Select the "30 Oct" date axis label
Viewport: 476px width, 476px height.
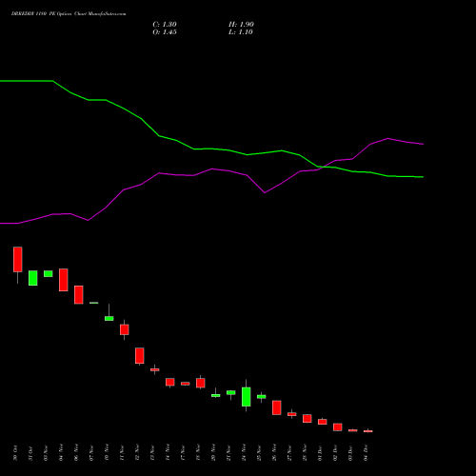15,452
